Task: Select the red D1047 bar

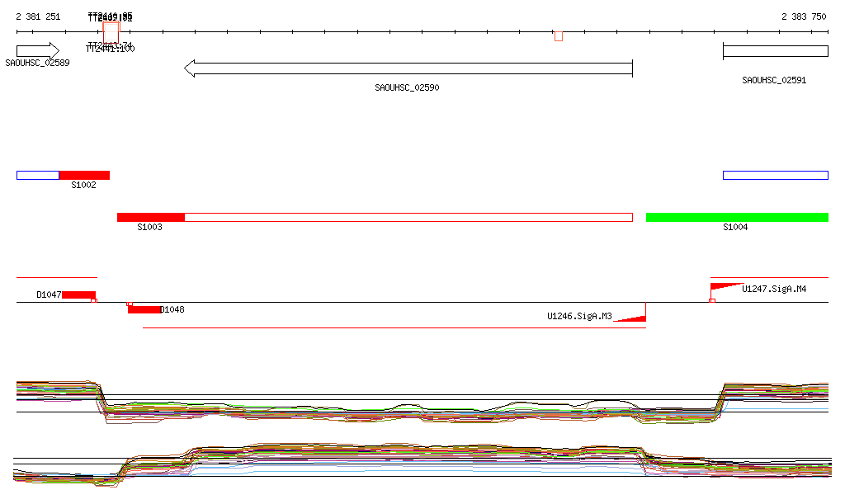Action: [x=78, y=294]
